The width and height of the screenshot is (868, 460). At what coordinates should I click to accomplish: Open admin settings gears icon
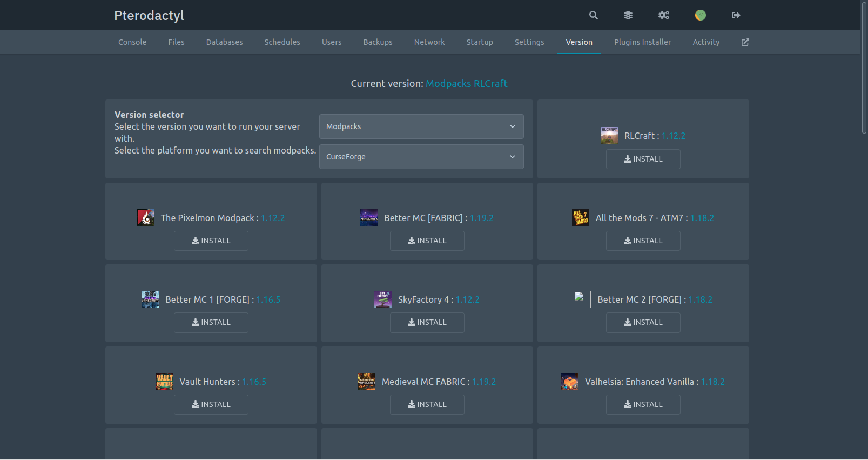[x=664, y=15]
